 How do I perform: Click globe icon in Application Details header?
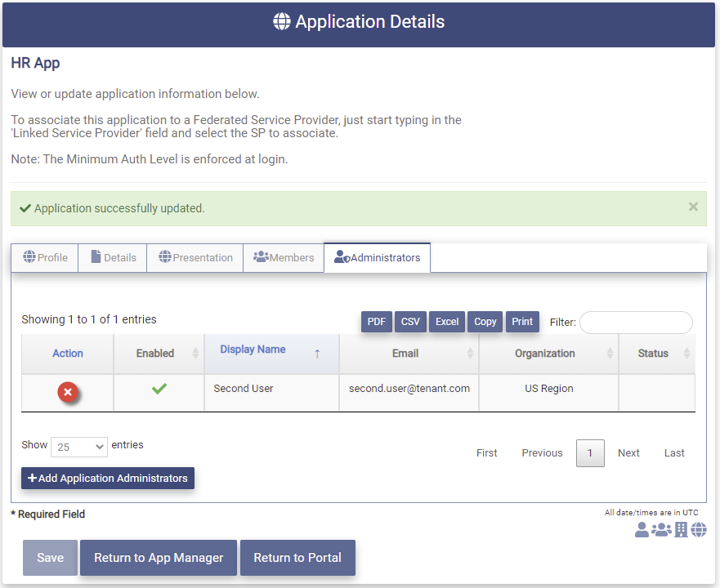pos(281,21)
